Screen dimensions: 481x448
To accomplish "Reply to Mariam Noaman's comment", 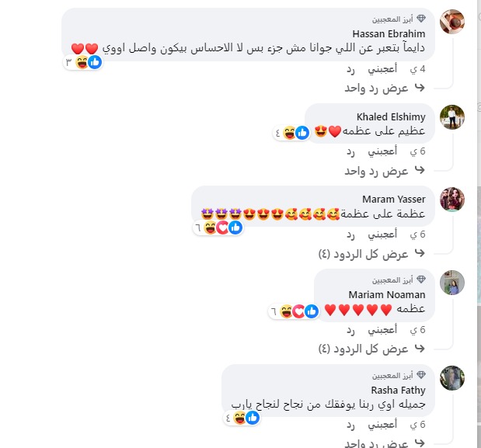I will coord(350,330).
